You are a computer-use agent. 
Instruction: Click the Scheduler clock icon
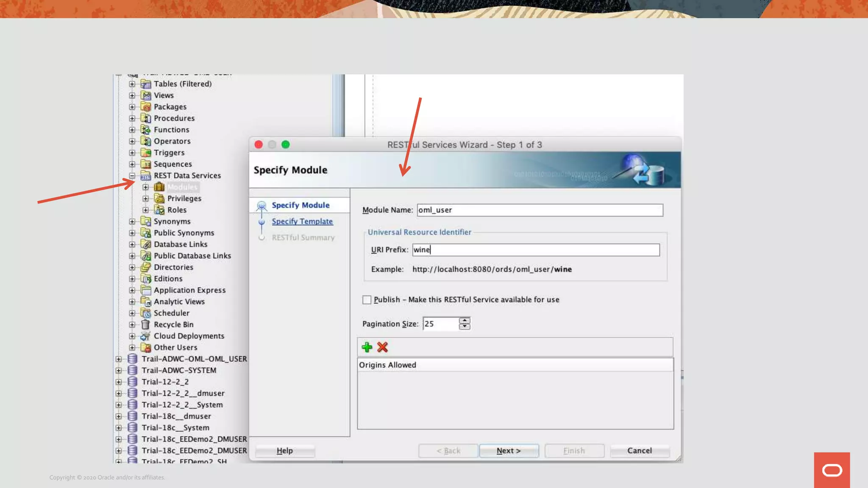[146, 313]
